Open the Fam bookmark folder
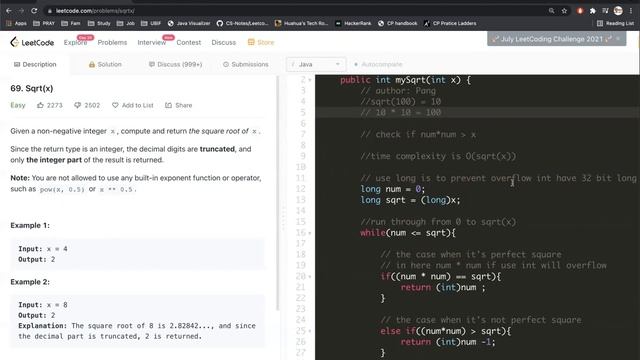Screen dimensions: 640x360 [71, 23]
